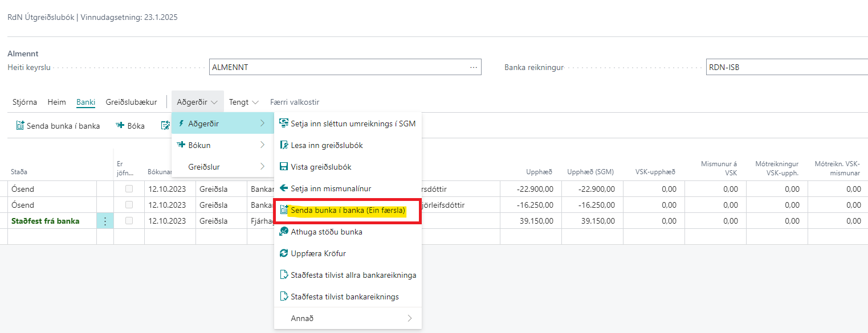Expand the Greiðslur submenu
The width and height of the screenshot is (868, 333).
point(222,167)
